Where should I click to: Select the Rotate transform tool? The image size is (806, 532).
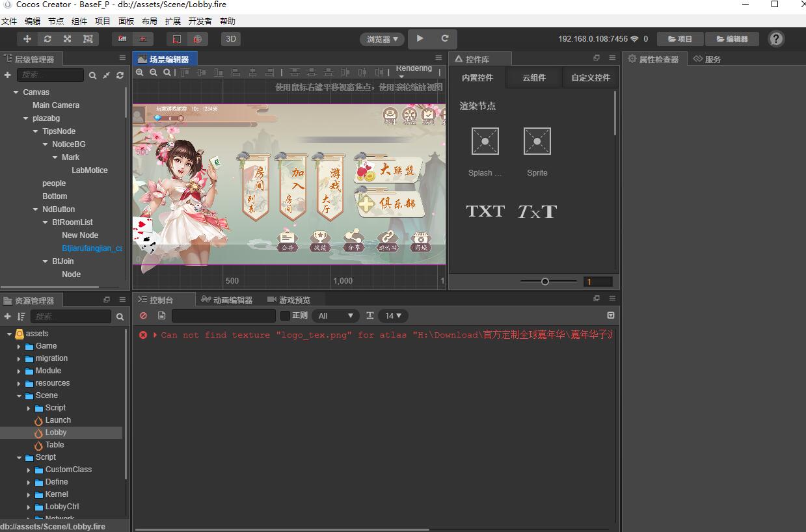46,39
